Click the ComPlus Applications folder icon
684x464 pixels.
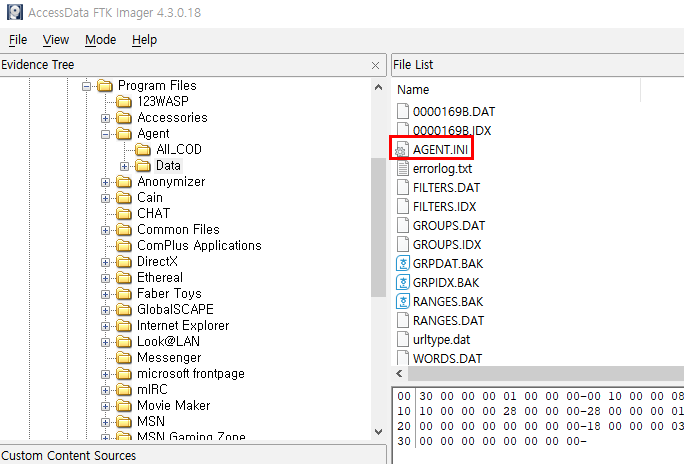pyautogui.click(x=124, y=246)
